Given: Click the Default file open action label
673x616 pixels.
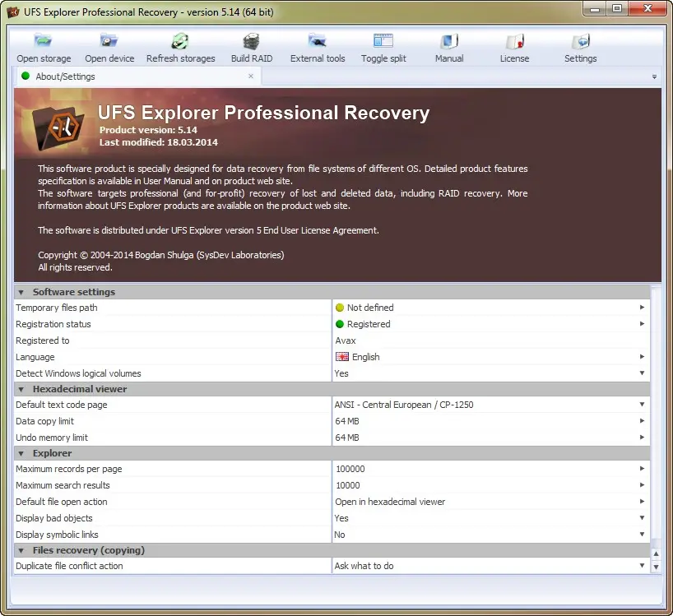Looking at the screenshot, I should tap(62, 502).
